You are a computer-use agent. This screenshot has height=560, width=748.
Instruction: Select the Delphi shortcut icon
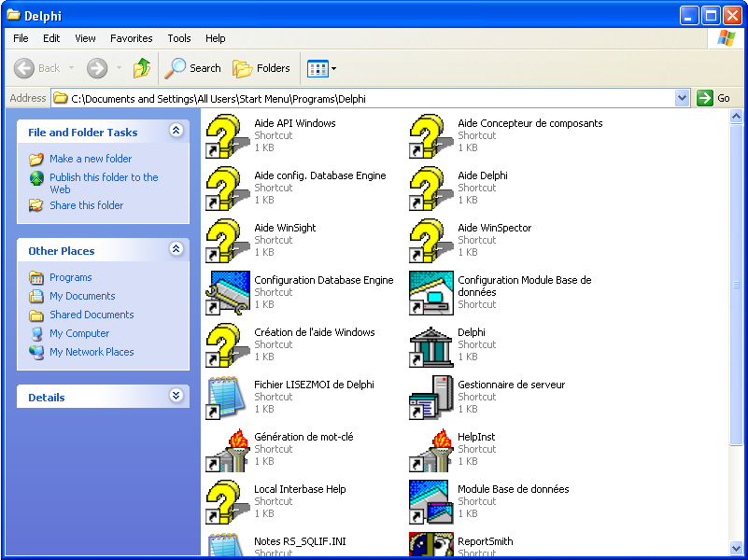(x=430, y=345)
